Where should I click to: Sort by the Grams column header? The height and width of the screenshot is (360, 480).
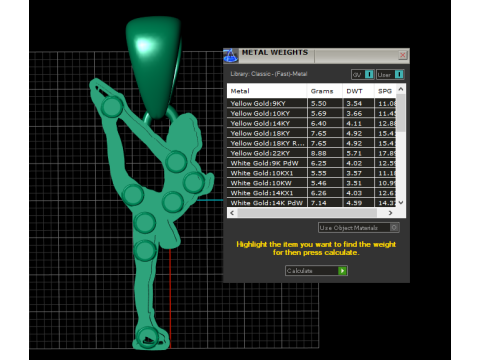(324, 91)
